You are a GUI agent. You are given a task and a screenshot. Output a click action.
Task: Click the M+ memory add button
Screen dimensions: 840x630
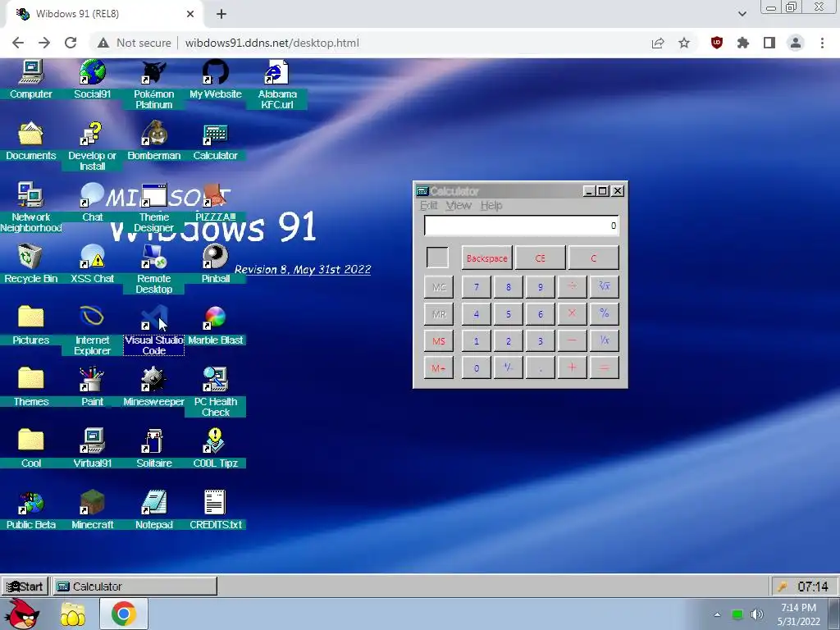(x=439, y=368)
